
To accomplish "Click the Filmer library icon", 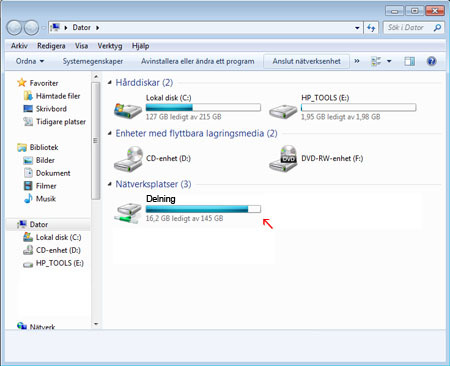I will pyautogui.click(x=28, y=186).
